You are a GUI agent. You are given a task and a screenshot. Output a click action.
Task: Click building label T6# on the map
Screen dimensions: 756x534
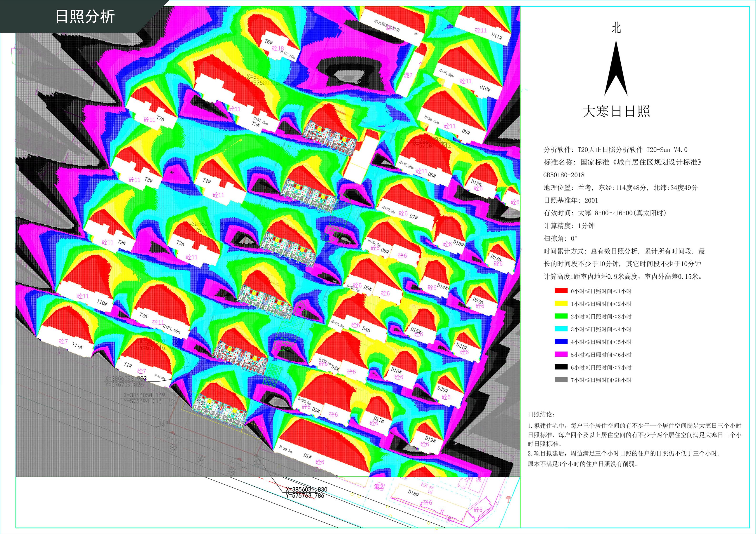[x=269, y=42]
